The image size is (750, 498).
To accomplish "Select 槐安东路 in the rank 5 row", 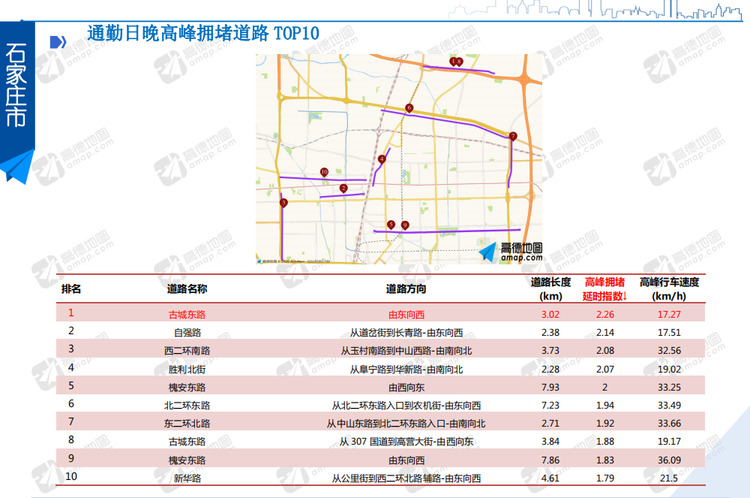I will (187, 387).
